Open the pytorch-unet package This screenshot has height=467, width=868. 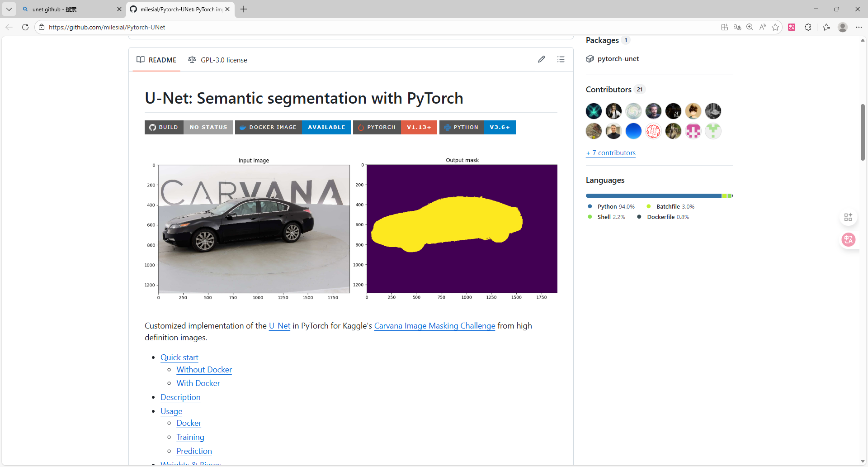click(x=618, y=59)
